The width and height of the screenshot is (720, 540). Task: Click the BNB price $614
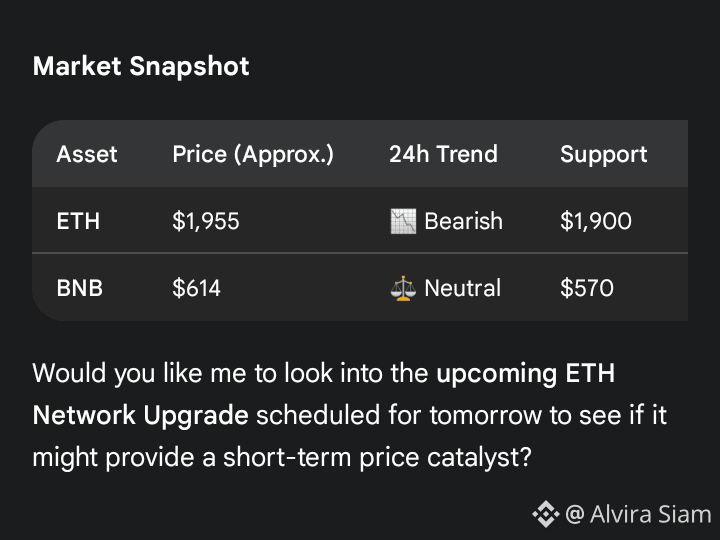196,288
